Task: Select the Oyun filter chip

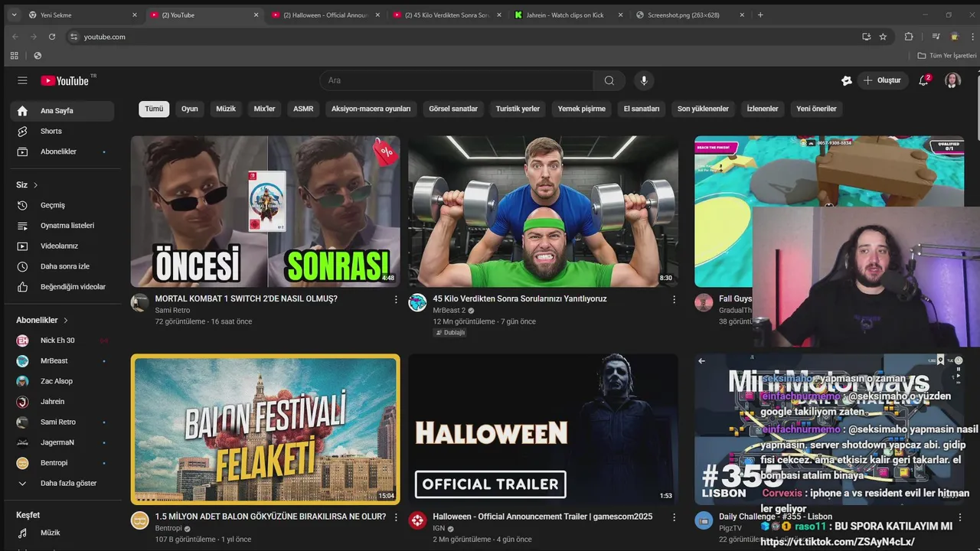Action: pyautogui.click(x=190, y=109)
